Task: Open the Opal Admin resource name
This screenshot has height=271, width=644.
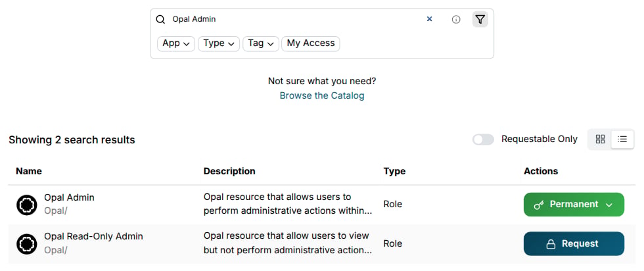Action: [x=69, y=197]
